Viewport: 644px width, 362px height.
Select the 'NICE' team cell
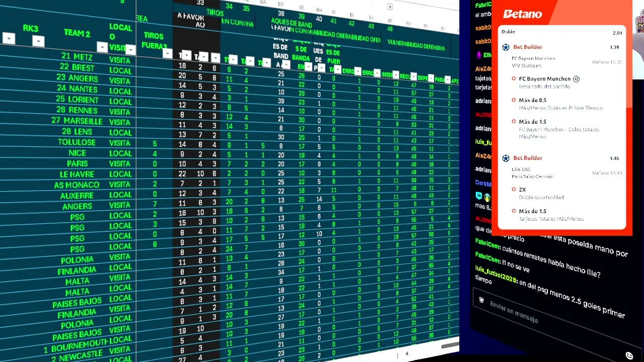(x=77, y=153)
